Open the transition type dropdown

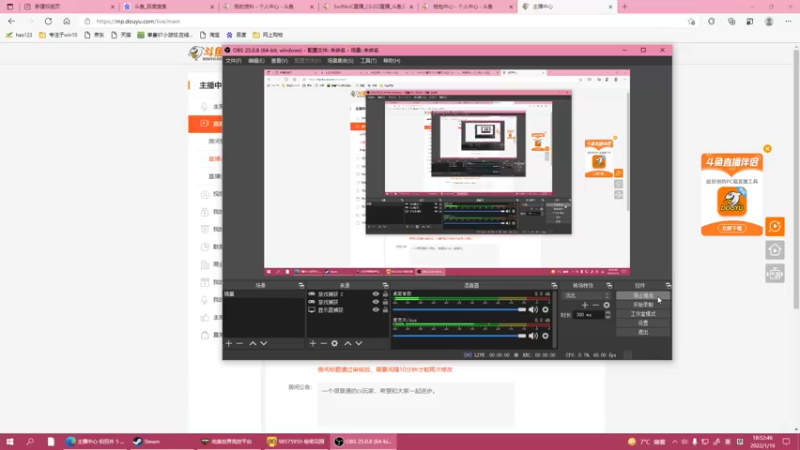point(586,295)
